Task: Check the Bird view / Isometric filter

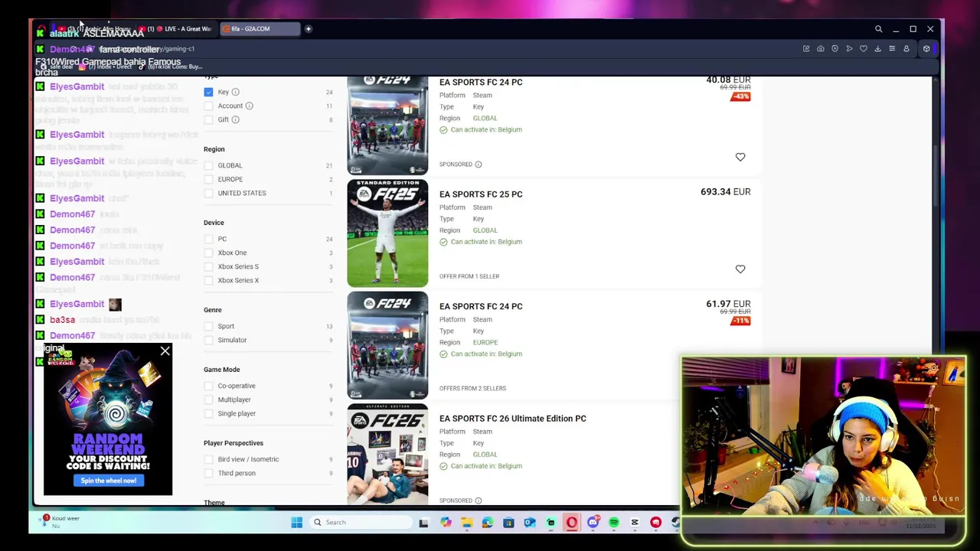Action: 208,459
